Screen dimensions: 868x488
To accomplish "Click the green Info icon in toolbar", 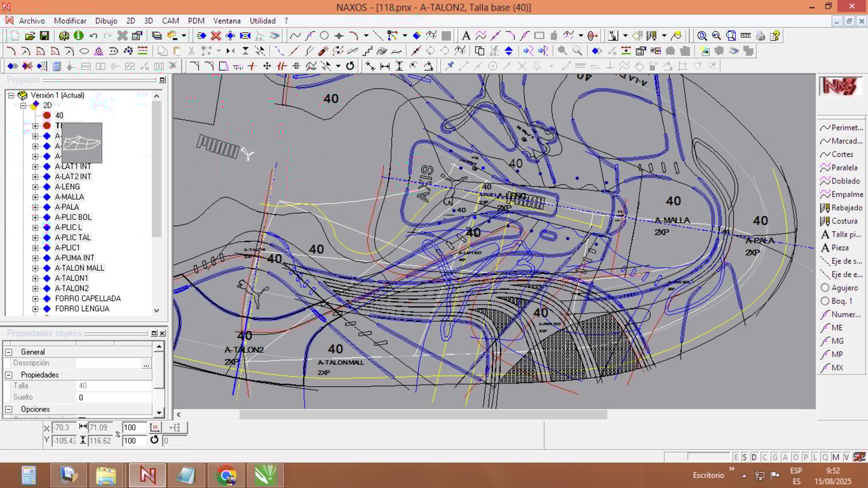I will tap(79, 36).
